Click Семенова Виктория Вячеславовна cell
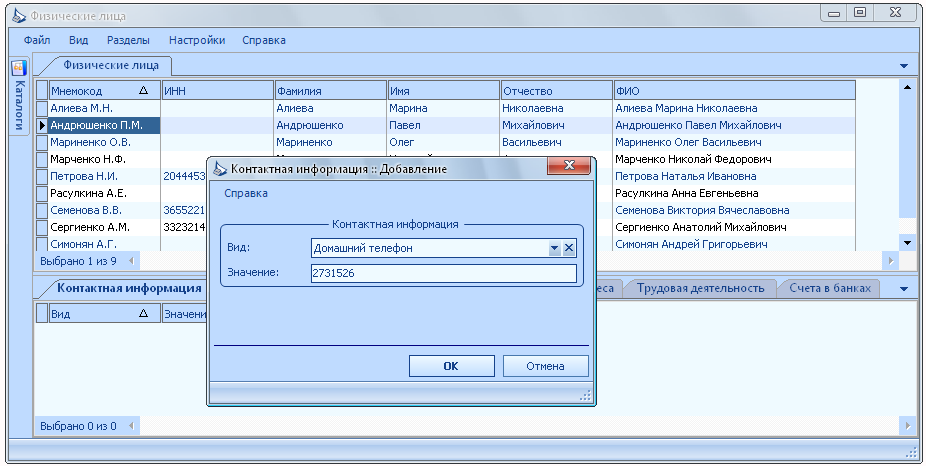 point(735,210)
